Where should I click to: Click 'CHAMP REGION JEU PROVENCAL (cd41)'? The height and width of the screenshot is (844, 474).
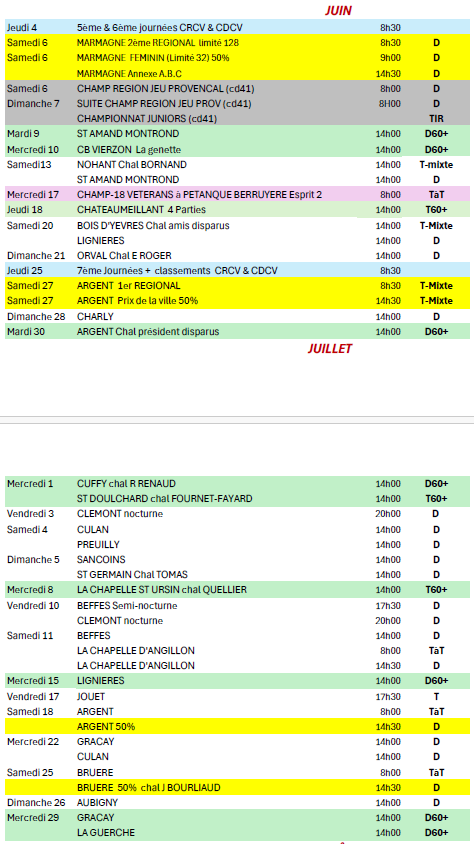pyautogui.click(x=166, y=89)
